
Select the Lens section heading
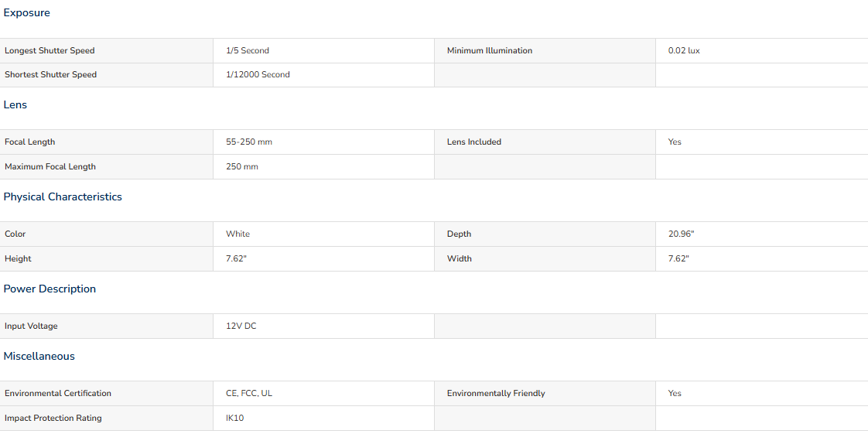click(15, 104)
